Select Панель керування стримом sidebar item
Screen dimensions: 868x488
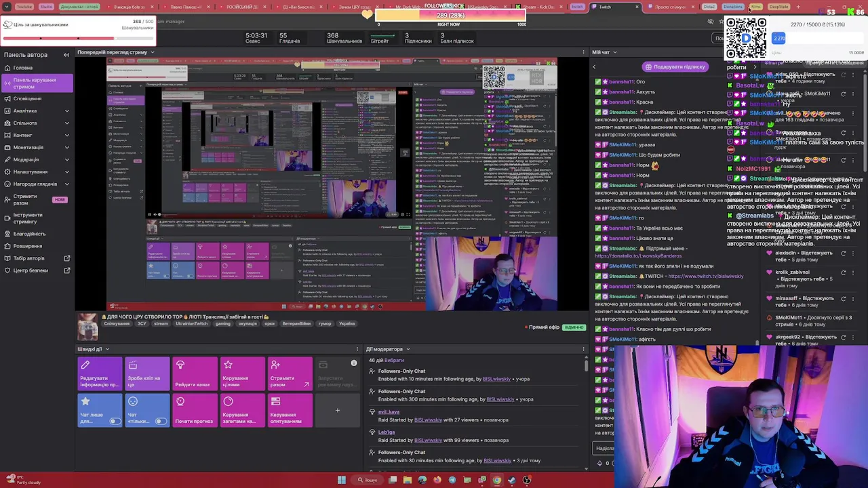[37, 83]
